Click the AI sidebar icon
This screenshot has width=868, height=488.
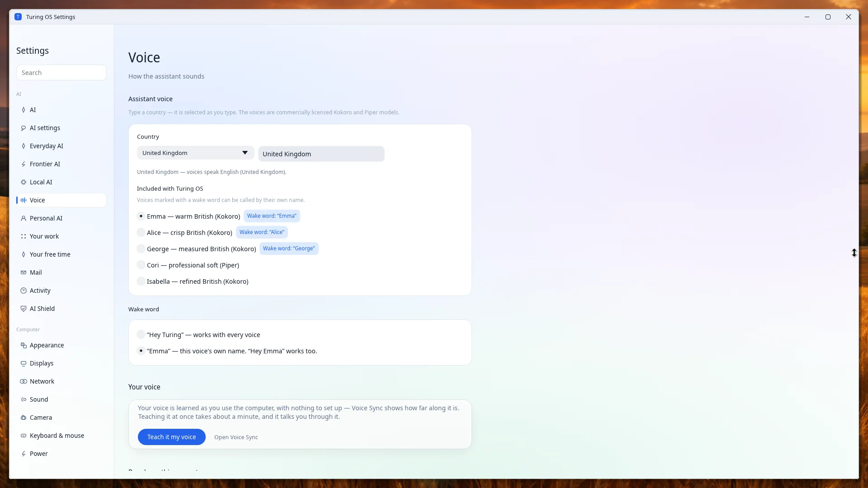(24, 110)
